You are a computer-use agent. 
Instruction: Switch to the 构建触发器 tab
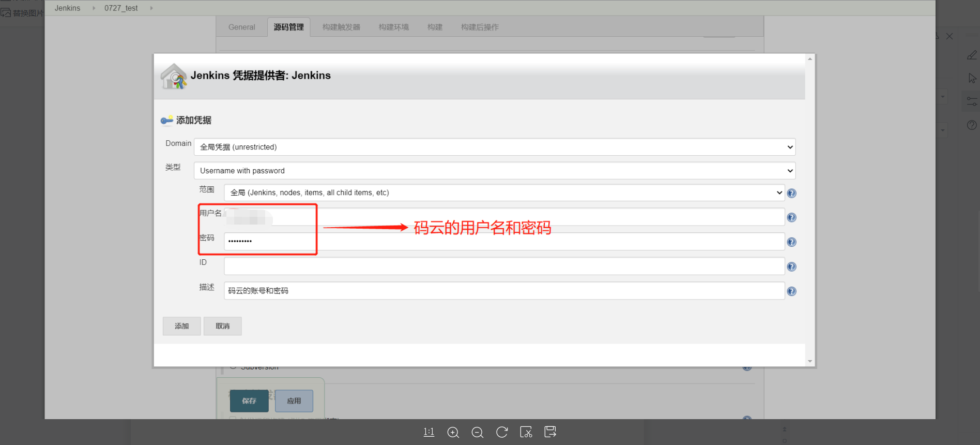tap(341, 27)
